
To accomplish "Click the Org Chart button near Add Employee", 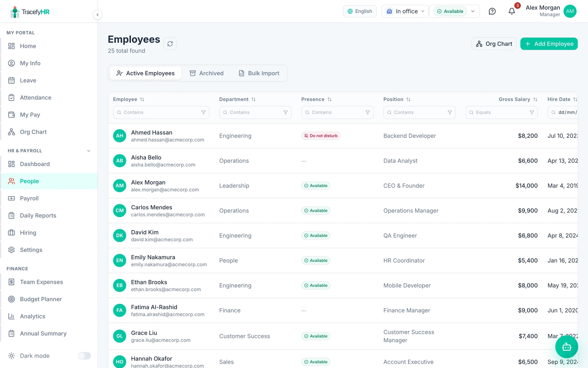I will click(494, 44).
